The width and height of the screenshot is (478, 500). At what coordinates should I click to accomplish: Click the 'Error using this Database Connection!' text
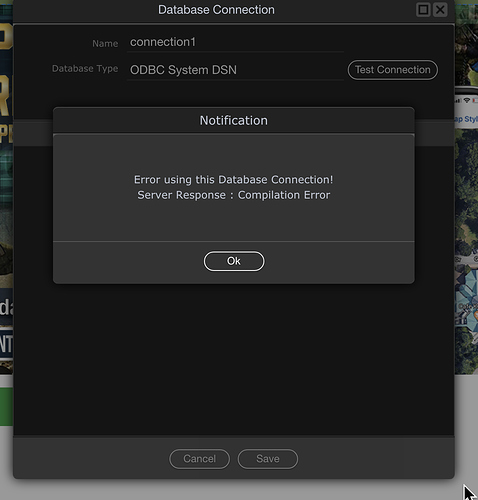point(233,180)
